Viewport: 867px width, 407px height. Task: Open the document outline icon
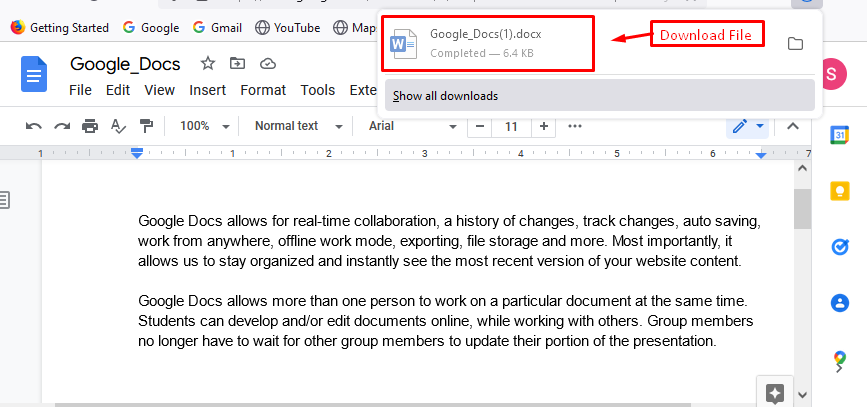point(4,200)
